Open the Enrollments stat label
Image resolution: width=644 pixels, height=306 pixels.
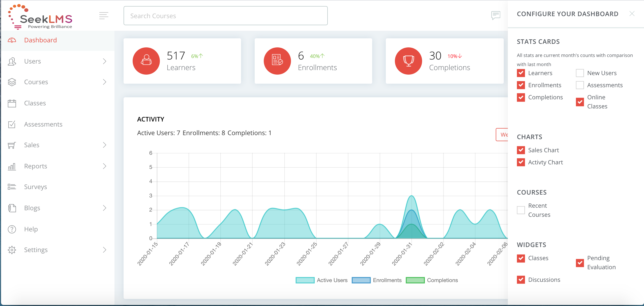[317, 68]
